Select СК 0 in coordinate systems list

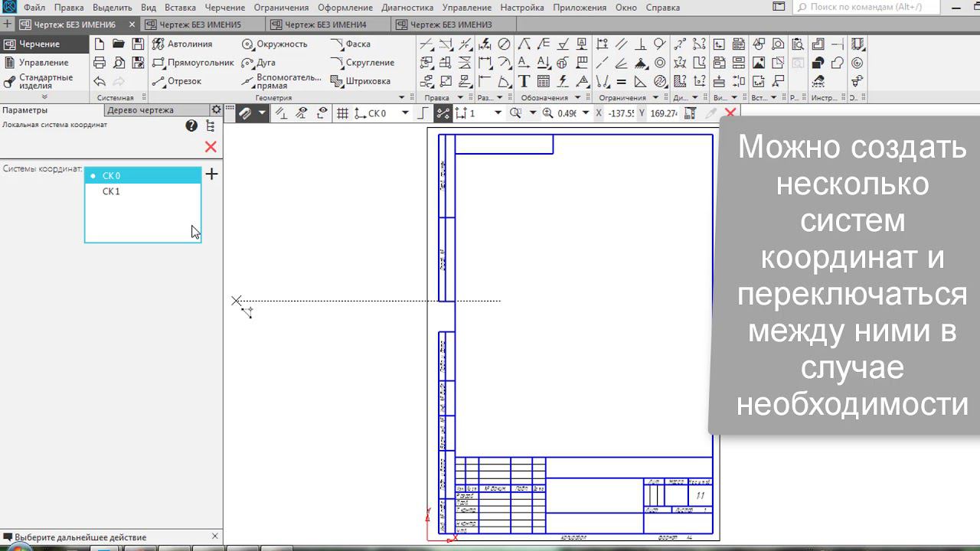tap(142, 176)
